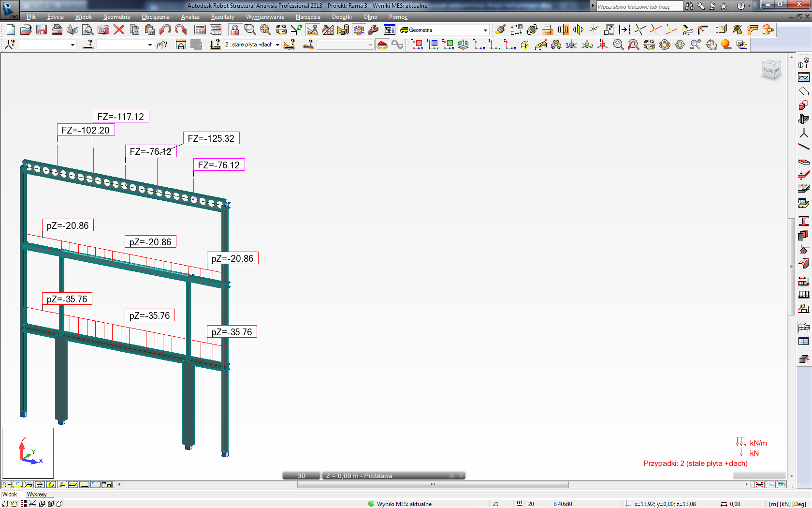This screenshot has height=508, width=812.
Task: Open a project with the folder icon
Action: (26, 30)
